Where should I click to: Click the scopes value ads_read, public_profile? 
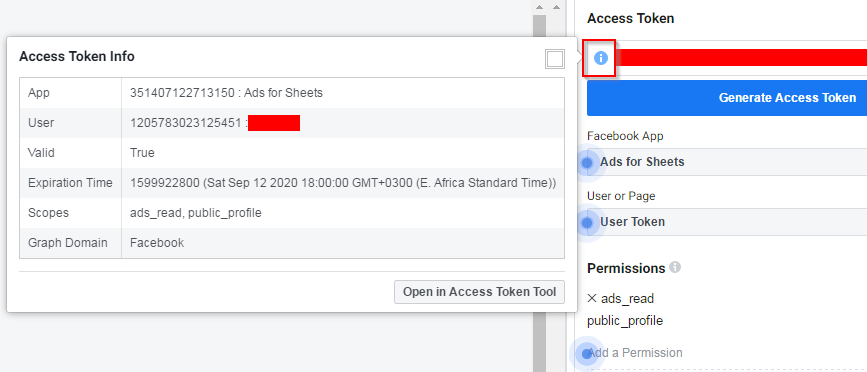(196, 213)
